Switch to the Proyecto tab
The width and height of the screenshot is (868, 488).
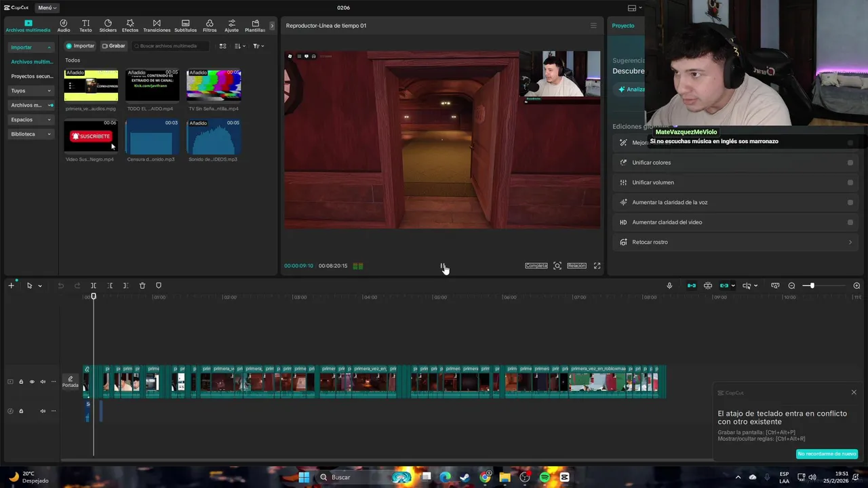(x=623, y=26)
